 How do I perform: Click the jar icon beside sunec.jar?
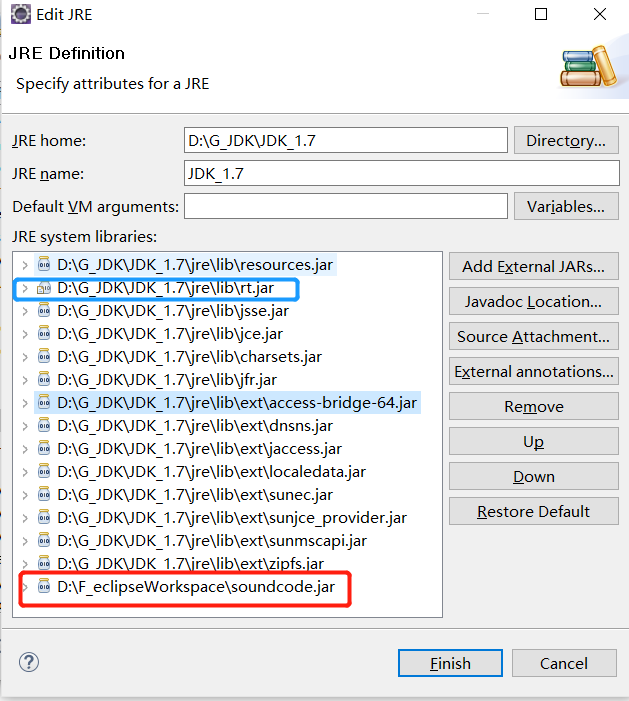(44, 494)
